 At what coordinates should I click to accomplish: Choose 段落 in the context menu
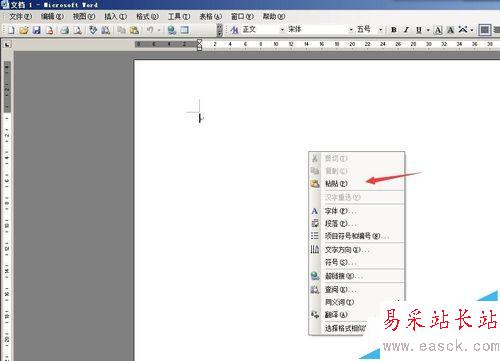pos(357,223)
